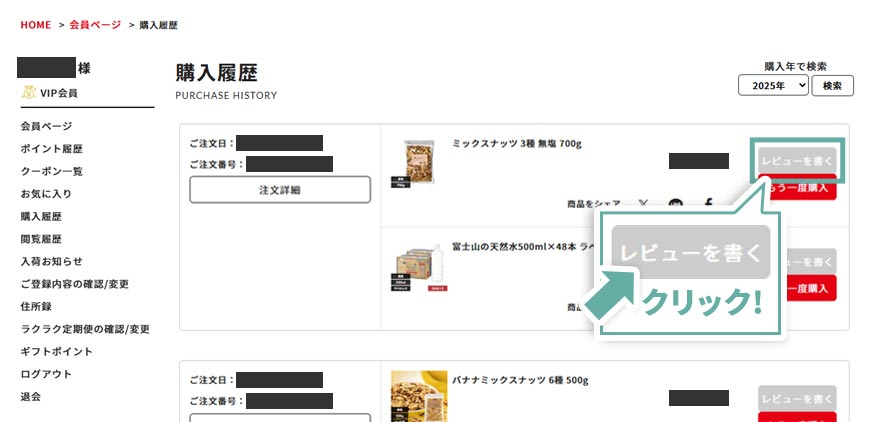
Task: Open 会員ページ breadcrumb link
Action: tap(95, 24)
